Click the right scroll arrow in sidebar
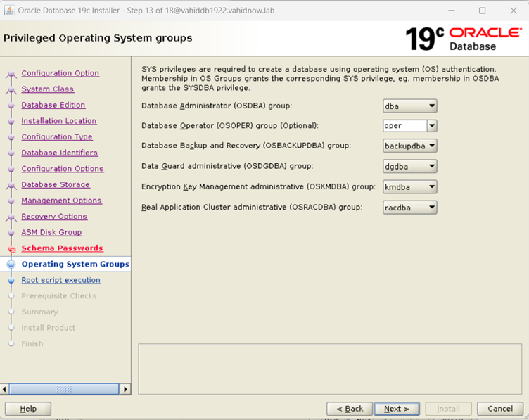The image size is (529, 420). [x=125, y=389]
